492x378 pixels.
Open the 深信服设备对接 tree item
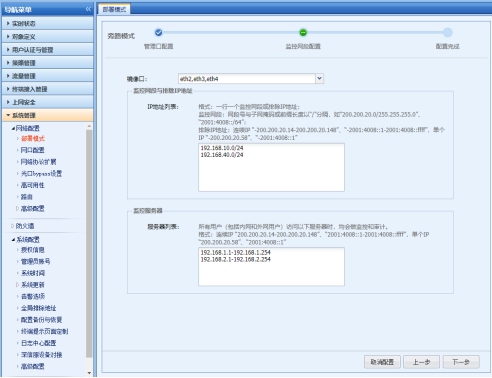click(x=41, y=355)
